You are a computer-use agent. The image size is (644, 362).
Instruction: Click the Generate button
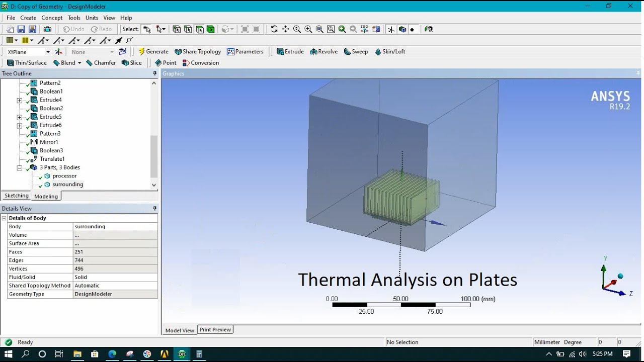tap(153, 52)
